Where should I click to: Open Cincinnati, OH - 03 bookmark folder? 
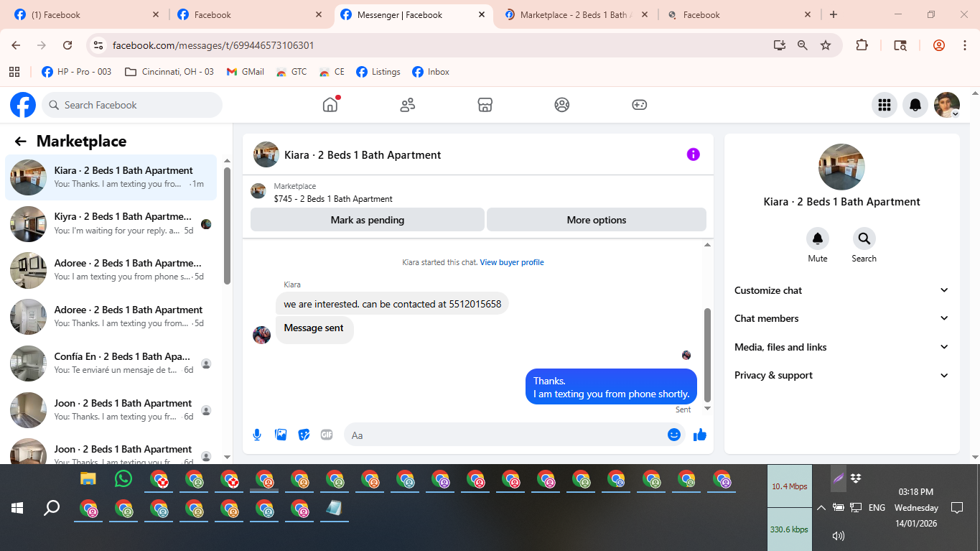coord(169,72)
